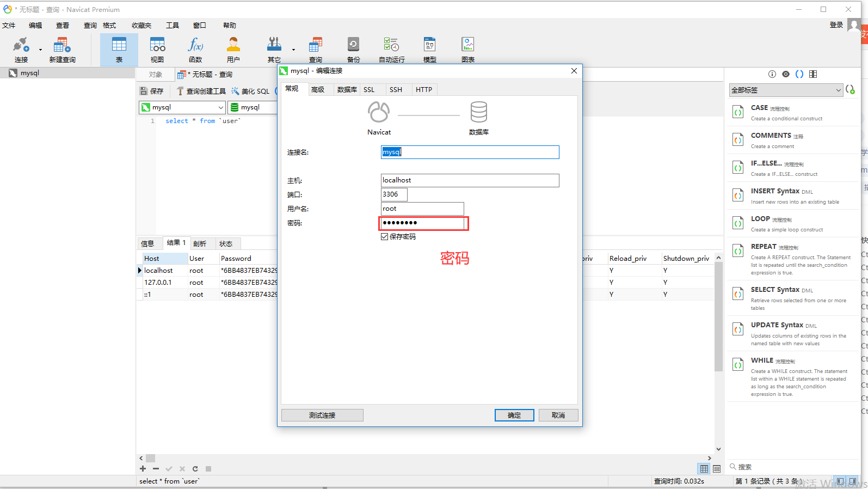Image resolution: width=868 pixels, height=489 pixels.
Task: Open the 查看 menu
Action: (63, 25)
